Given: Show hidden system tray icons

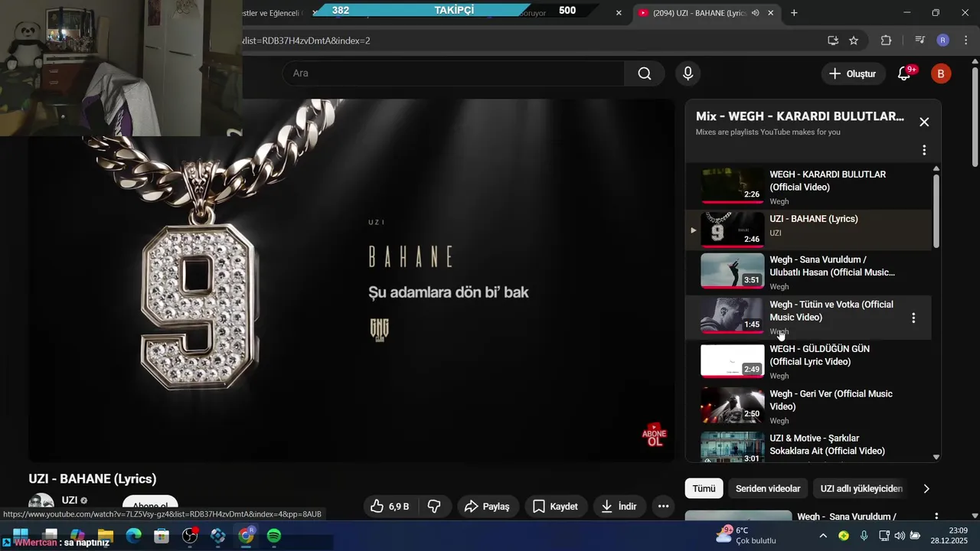Looking at the screenshot, I should [823, 536].
